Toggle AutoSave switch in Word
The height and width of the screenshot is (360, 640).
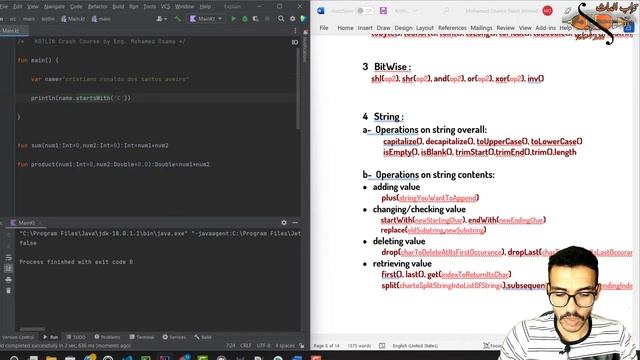coord(364,11)
